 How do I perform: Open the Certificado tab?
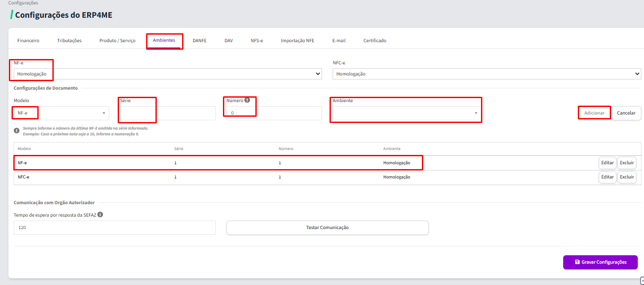[375, 40]
